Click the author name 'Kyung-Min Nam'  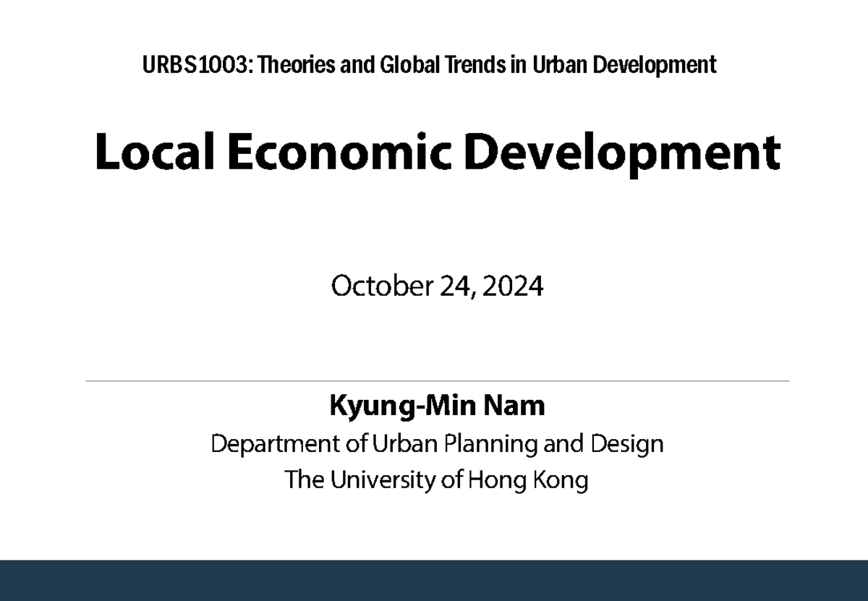tap(437, 406)
